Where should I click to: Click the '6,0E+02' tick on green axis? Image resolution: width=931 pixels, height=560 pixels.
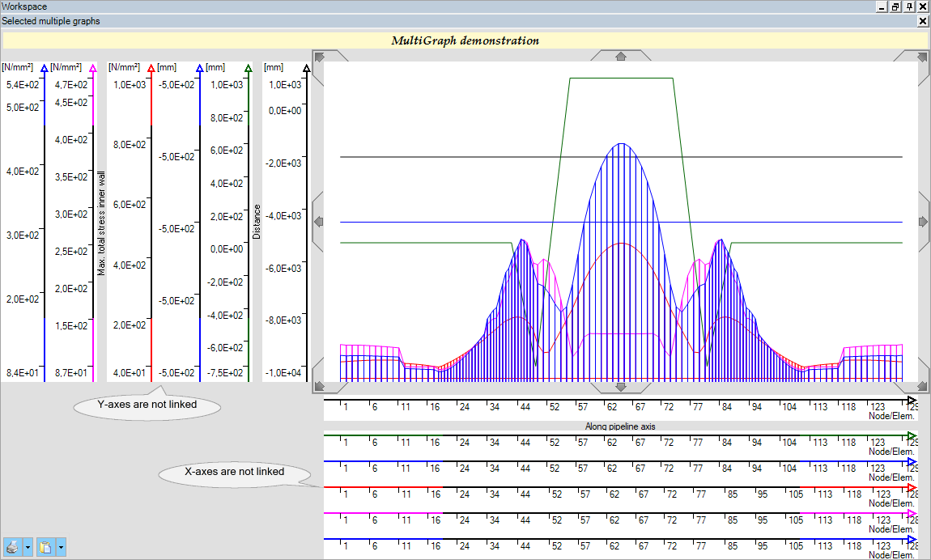click(x=227, y=151)
